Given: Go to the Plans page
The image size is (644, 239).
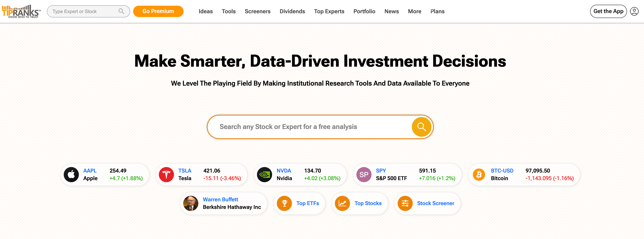Looking at the screenshot, I should 437,11.
